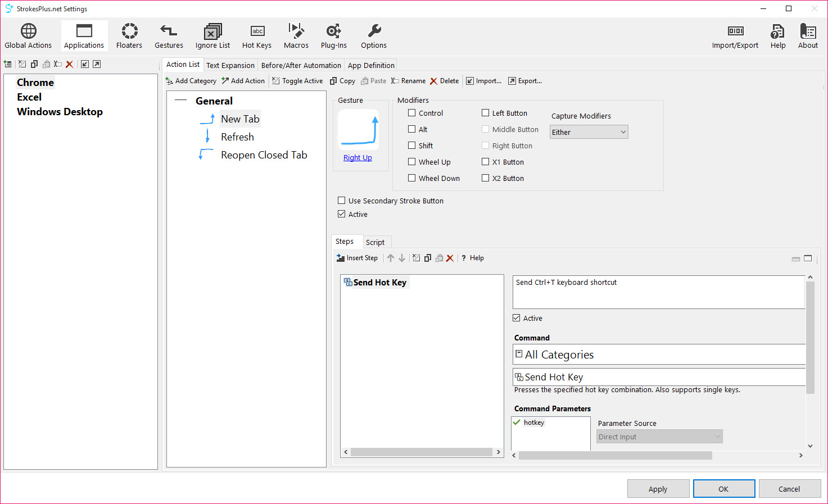Open the Right Up gesture link

pyautogui.click(x=358, y=157)
